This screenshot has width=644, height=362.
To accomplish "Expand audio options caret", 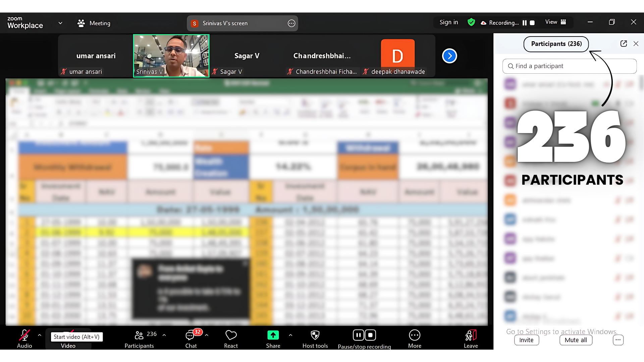I will (40, 335).
